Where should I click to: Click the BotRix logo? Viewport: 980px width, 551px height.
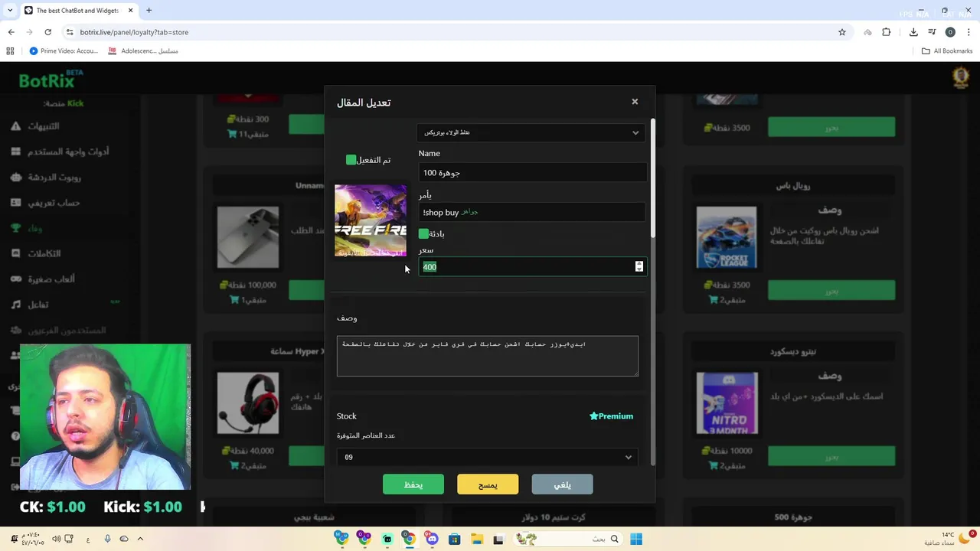(51, 80)
